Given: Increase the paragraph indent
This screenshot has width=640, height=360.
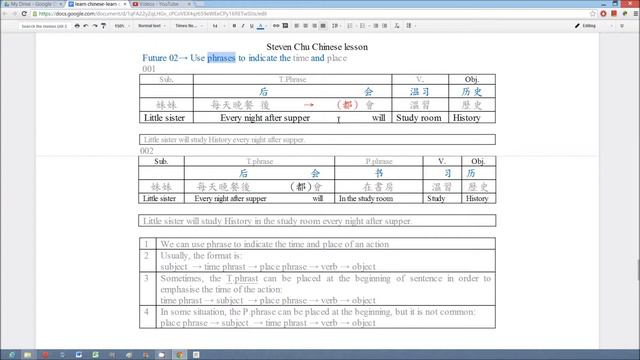Looking at the screenshot, I should click(384, 26).
